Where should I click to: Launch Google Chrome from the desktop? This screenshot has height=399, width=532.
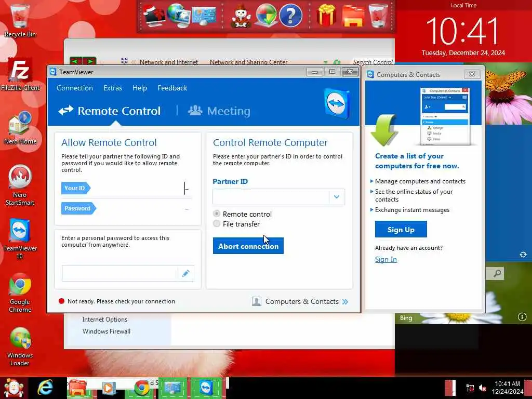[20, 292]
